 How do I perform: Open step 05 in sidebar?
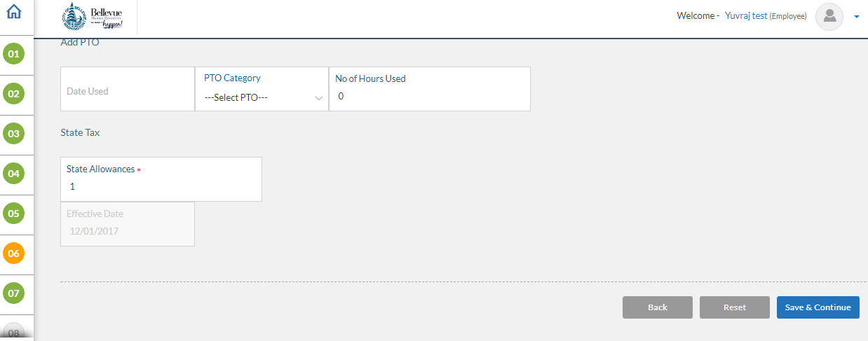pos(13,213)
